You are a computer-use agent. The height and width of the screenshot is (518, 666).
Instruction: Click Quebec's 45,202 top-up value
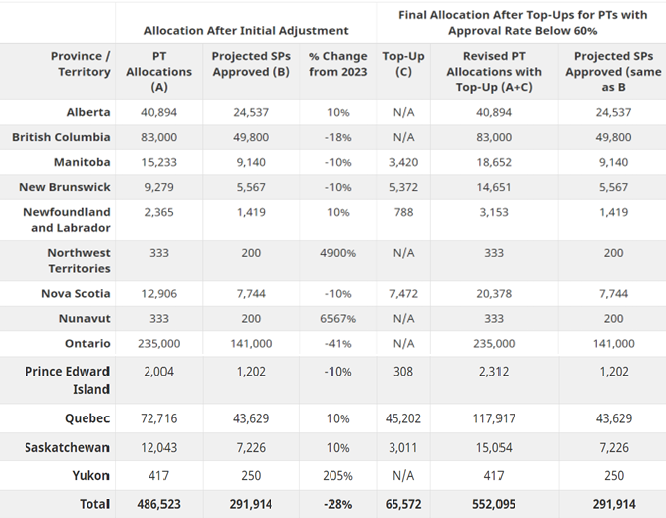click(403, 418)
